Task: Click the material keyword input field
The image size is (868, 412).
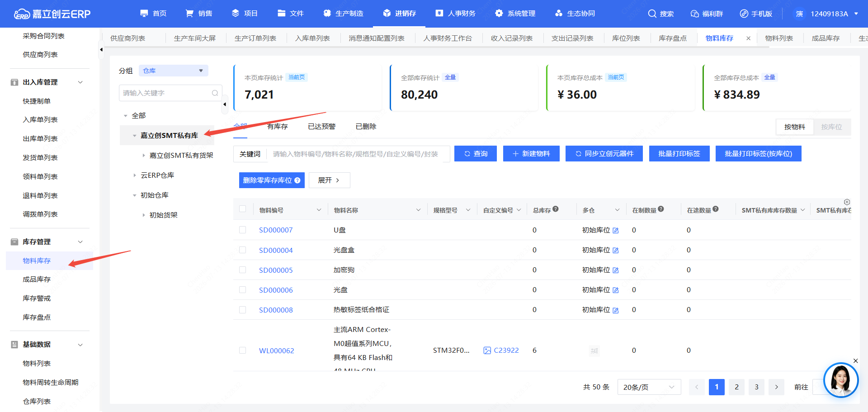Action: point(358,154)
